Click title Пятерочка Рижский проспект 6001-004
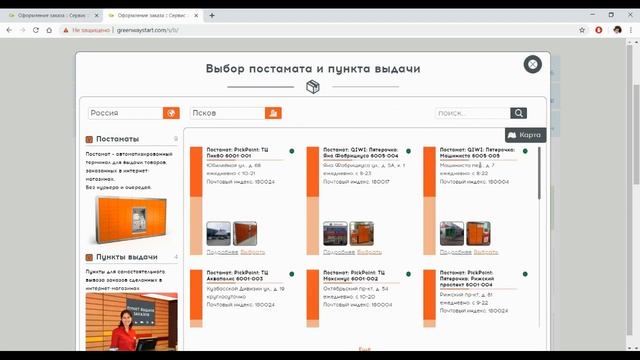 coord(467,278)
